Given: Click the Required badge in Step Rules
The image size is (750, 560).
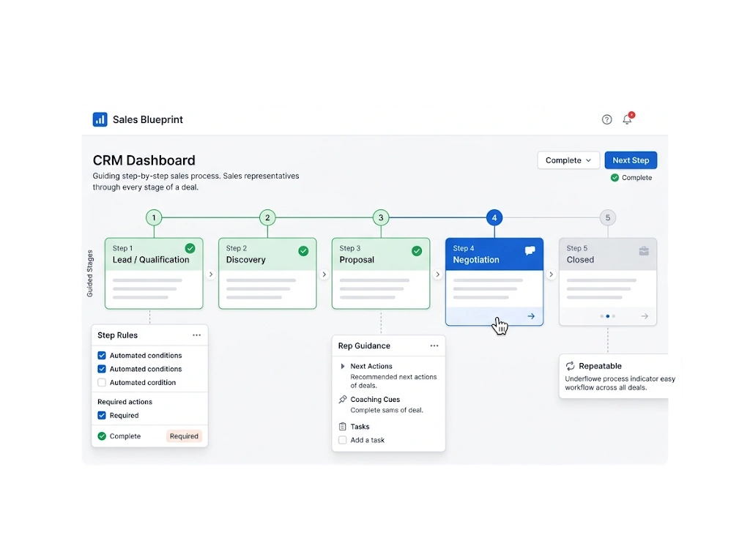Looking at the screenshot, I should [184, 436].
